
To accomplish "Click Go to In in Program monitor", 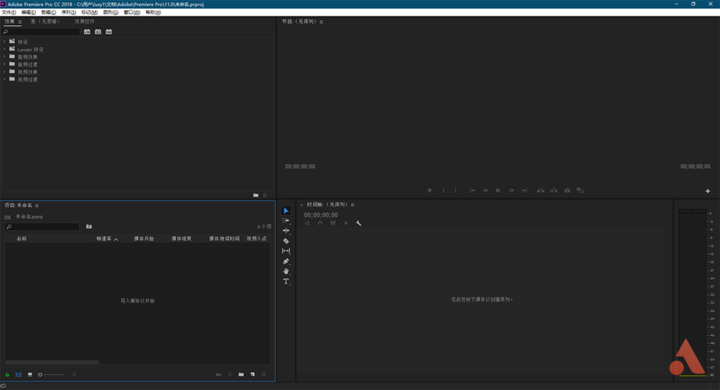I will coord(472,190).
